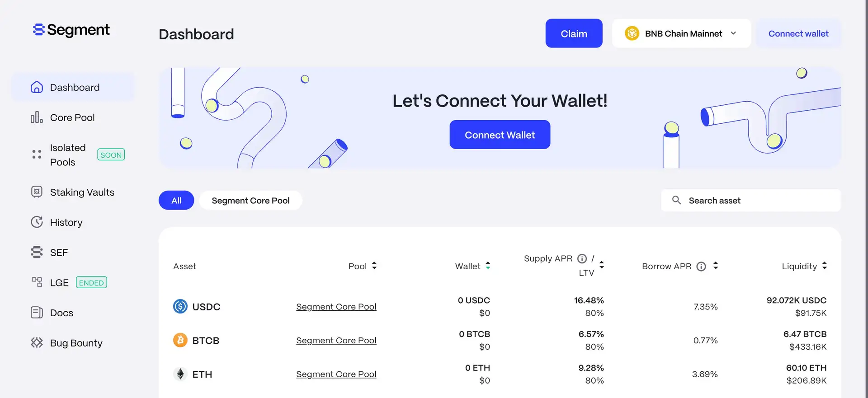The width and height of the screenshot is (868, 398).
Task: Click the USDC coin icon
Action: [180, 306]
